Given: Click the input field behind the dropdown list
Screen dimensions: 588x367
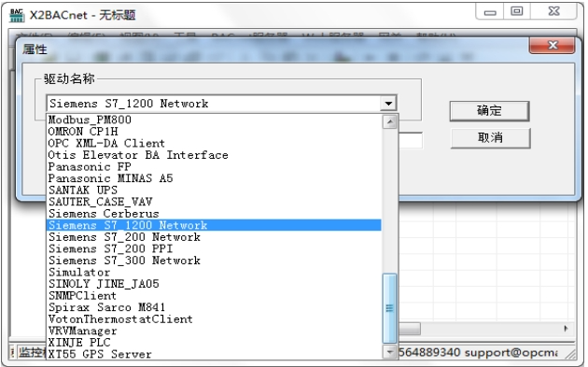Looking at the screenshot, I should click(x=411, y=140).
